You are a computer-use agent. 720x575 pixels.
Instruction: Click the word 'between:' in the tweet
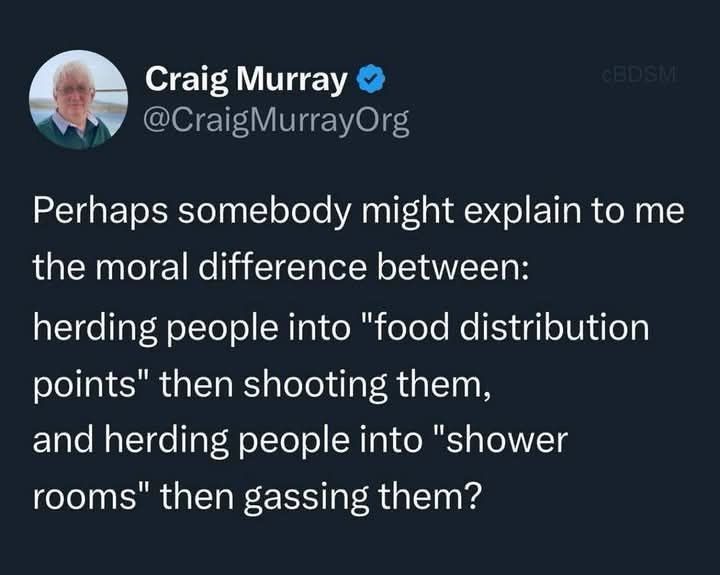[453, 268]
